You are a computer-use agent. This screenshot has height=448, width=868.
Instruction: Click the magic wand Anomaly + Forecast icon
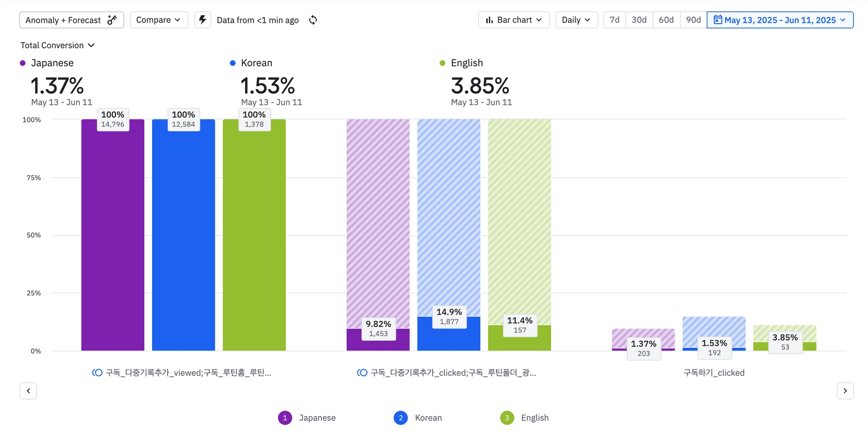(112, 20)
